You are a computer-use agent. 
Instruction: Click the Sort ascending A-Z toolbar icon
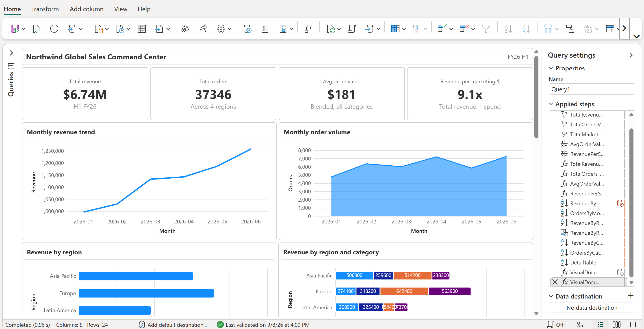pos(508,28)
